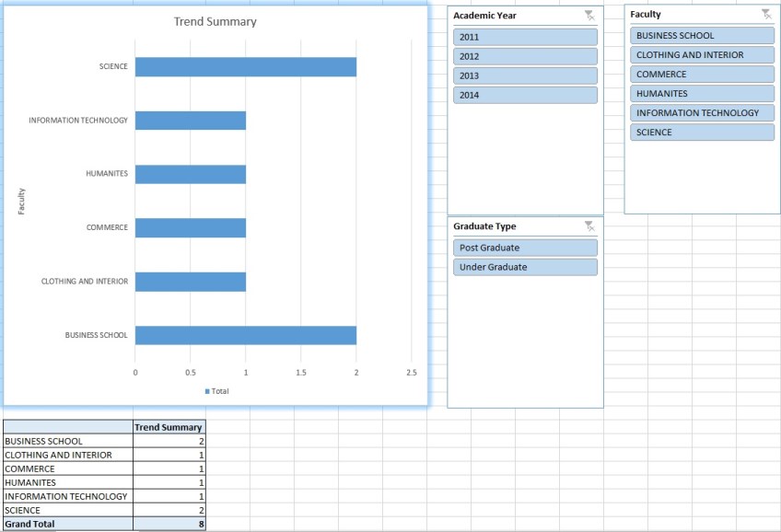Choose SCIENCE in Faculty slicer
The height and width of the screenshot is (532, 781).
[x=702, y=132]
